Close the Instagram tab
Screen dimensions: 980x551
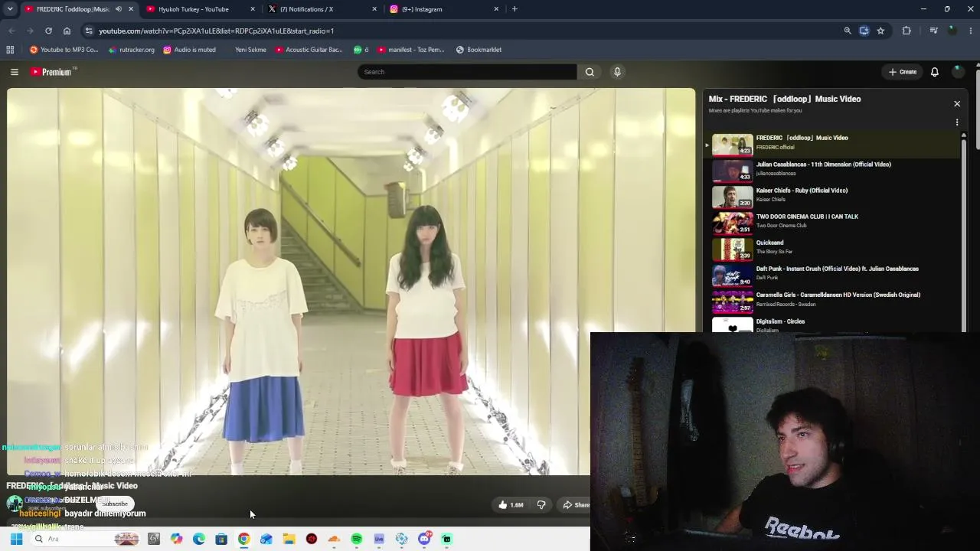click(496, 9)
